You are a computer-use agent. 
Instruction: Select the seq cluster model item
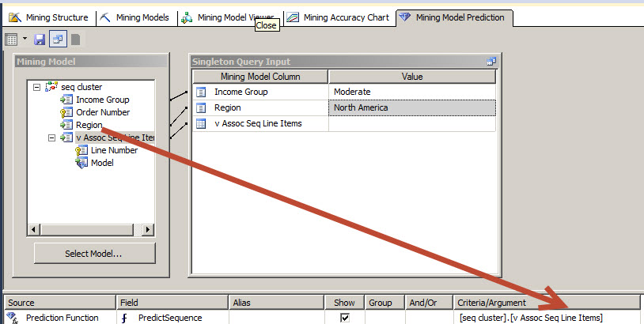pos(81,87)
